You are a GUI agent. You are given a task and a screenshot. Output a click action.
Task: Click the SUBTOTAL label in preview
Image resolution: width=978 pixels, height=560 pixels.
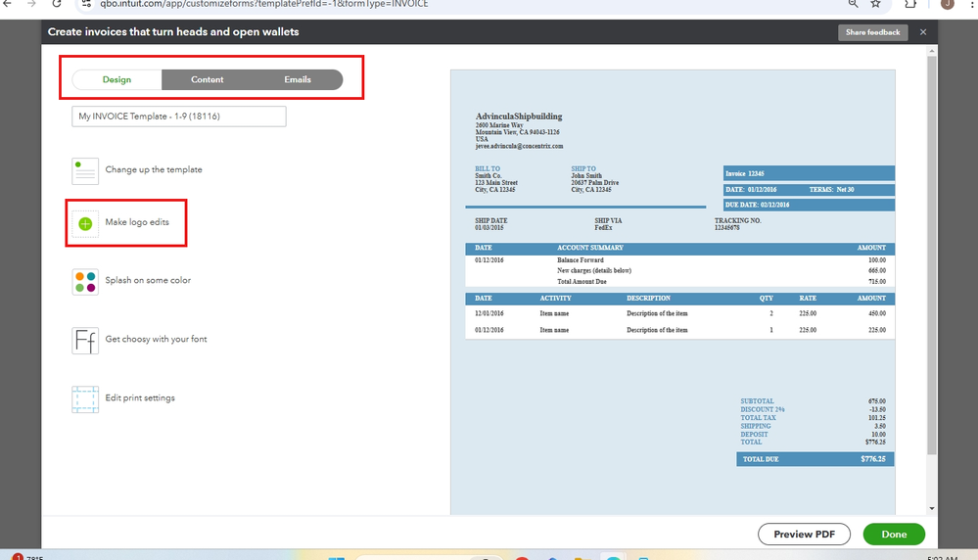tap(757, 401)
